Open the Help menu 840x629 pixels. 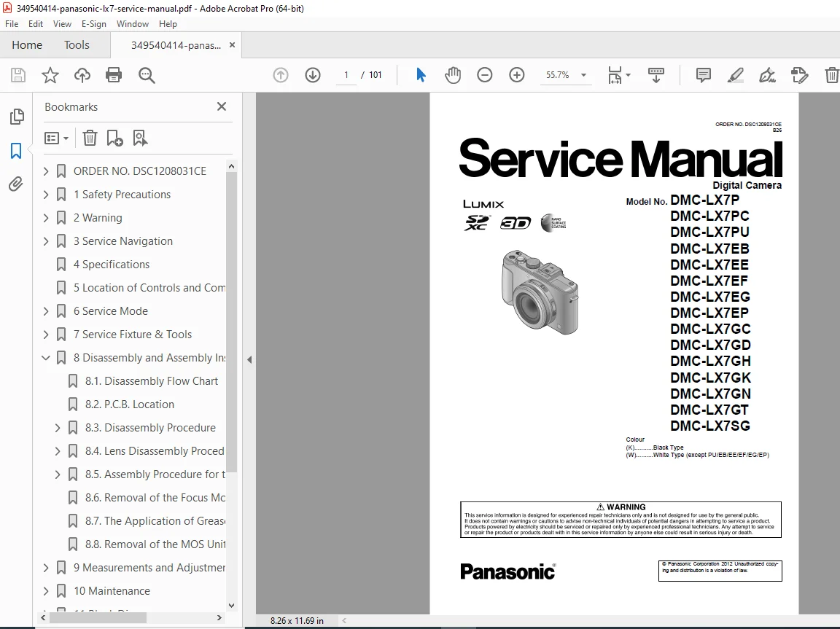(168, 24)
